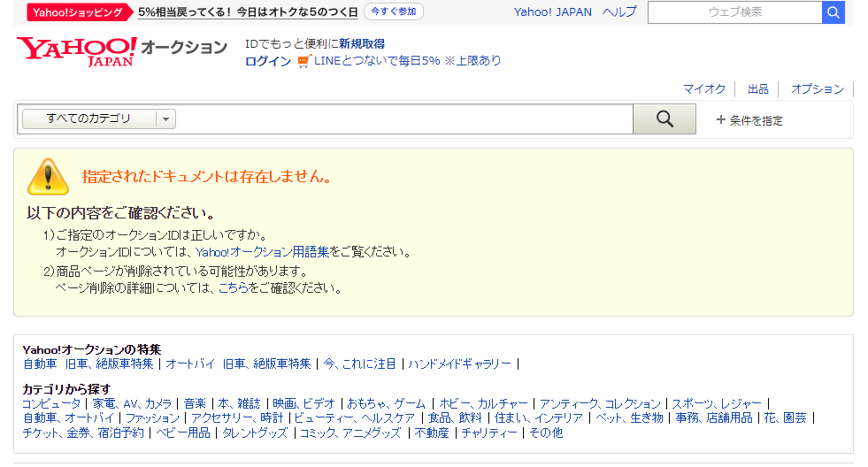Browse the アンティーク、コレクション category
The width and height of the screenshot is (868, 467).
click(600, 404)
